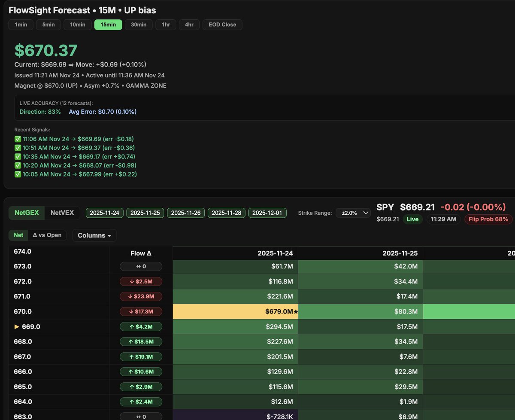The height and width of the screenshot is (420, 515).
Task: Click the ↑ $18.5M flow badge
Action: 141,341
